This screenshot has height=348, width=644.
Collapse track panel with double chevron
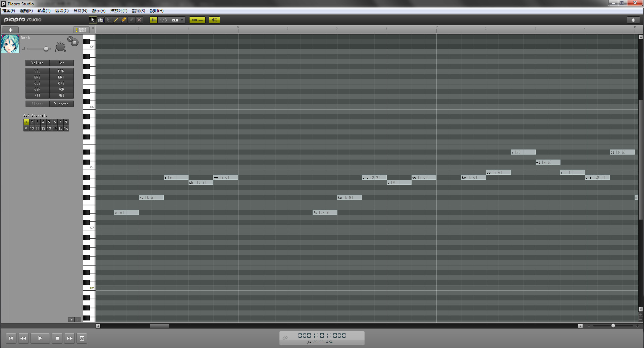(93, 28)
